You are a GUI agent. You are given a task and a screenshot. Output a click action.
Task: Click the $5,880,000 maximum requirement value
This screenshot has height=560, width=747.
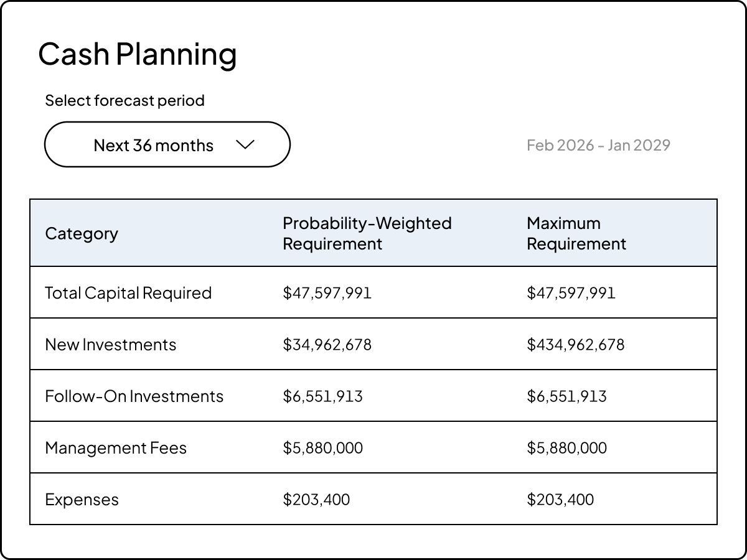point(567,447)
